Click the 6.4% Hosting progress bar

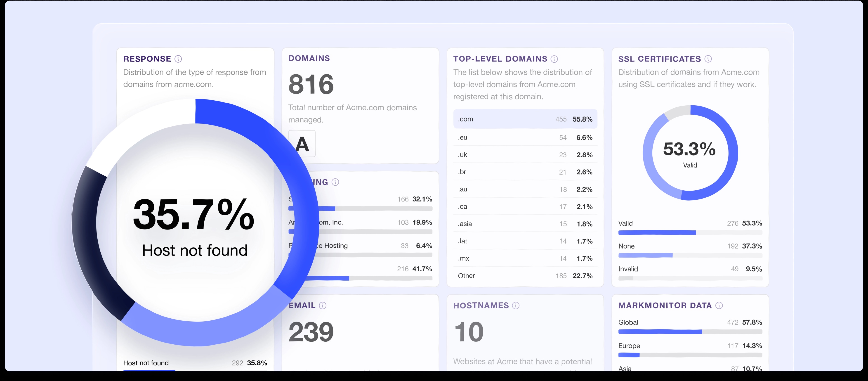[361, 255]
